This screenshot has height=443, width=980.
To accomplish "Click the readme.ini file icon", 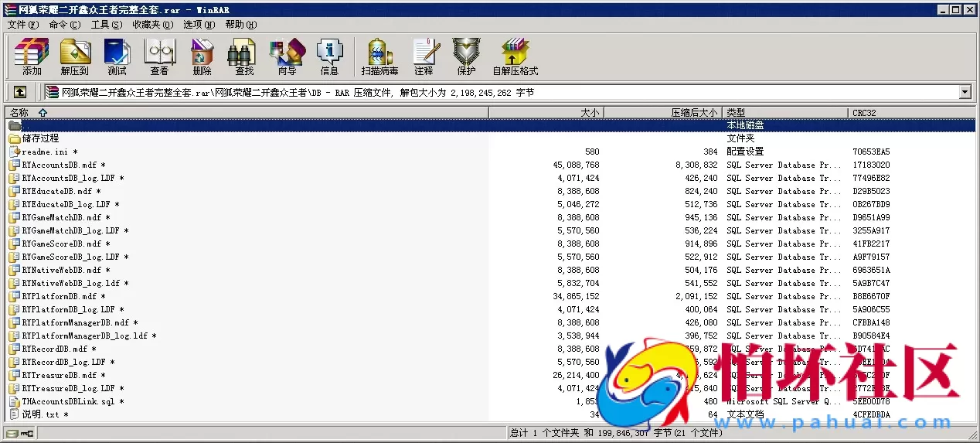I will pyautogui.click(x=15, y=152).
